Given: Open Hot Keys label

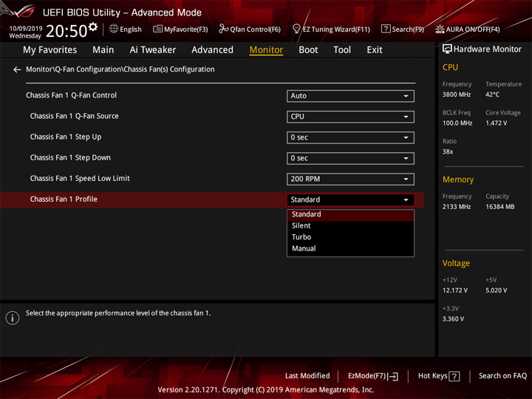Looking at the screenshot, I should tap(432, 376).
